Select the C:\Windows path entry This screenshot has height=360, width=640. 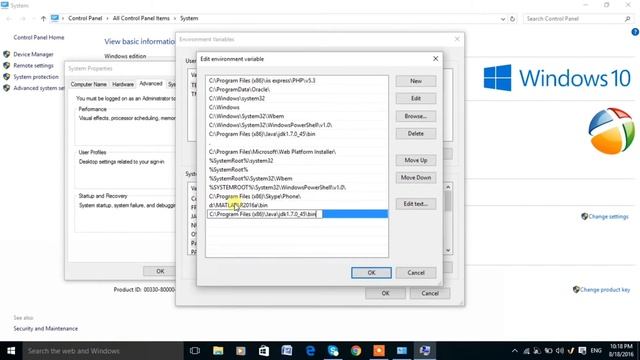coord(297,107)
